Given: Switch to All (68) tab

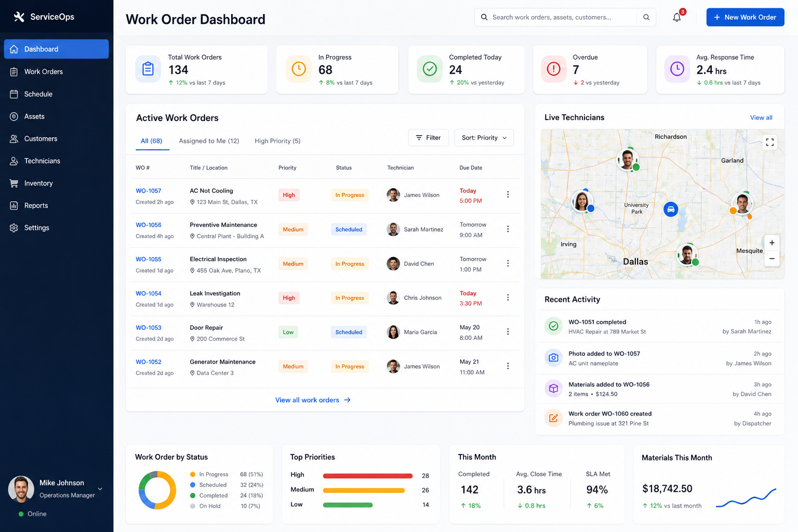Looking at the screenshot, I should [x=152, y=141].
